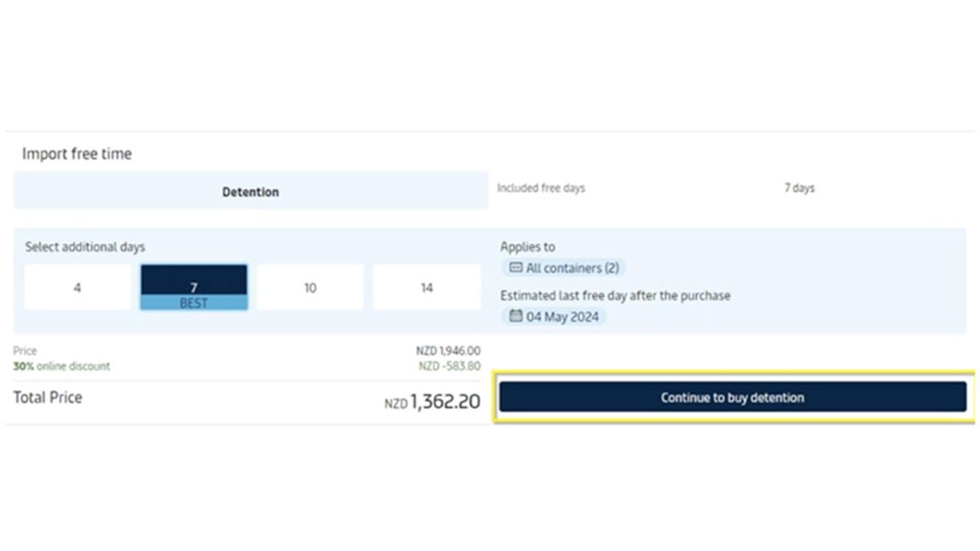Click the 30% online discount text
Screen dimensions: 980x551
coord(61,367)
